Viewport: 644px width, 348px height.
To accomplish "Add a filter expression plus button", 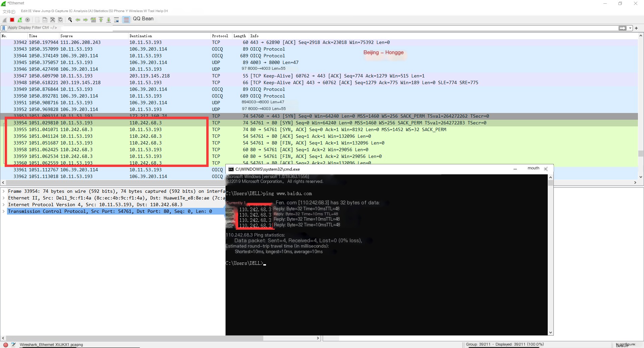I will coord(636,28).
